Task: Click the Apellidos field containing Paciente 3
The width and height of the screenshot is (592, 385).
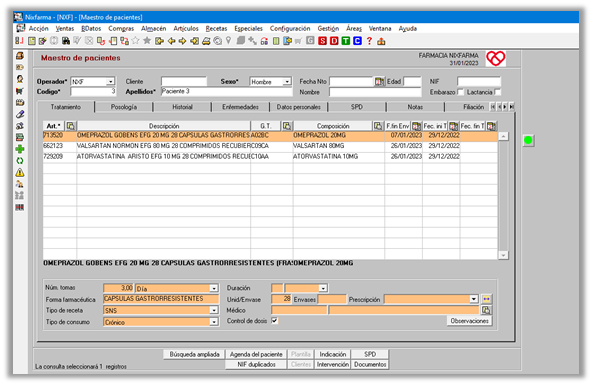Action: [227, 92]
